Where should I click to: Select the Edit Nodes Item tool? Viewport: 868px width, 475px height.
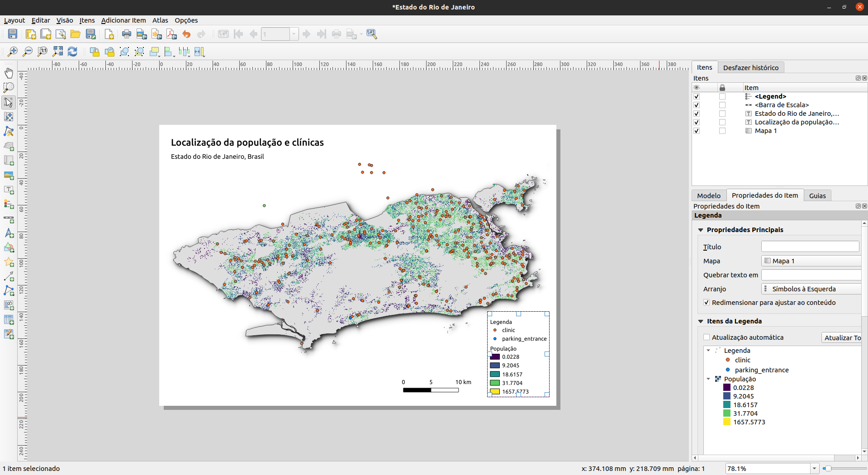click(x=9, y=131)
